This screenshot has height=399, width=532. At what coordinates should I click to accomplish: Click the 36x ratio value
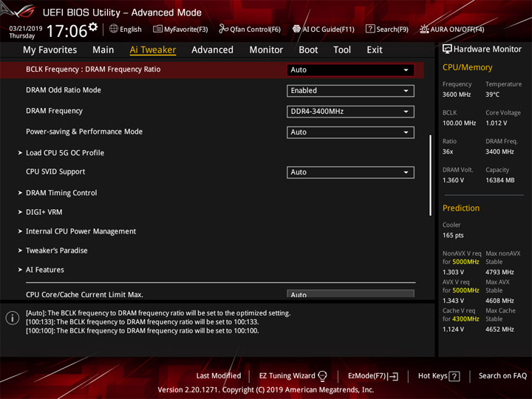448,152
